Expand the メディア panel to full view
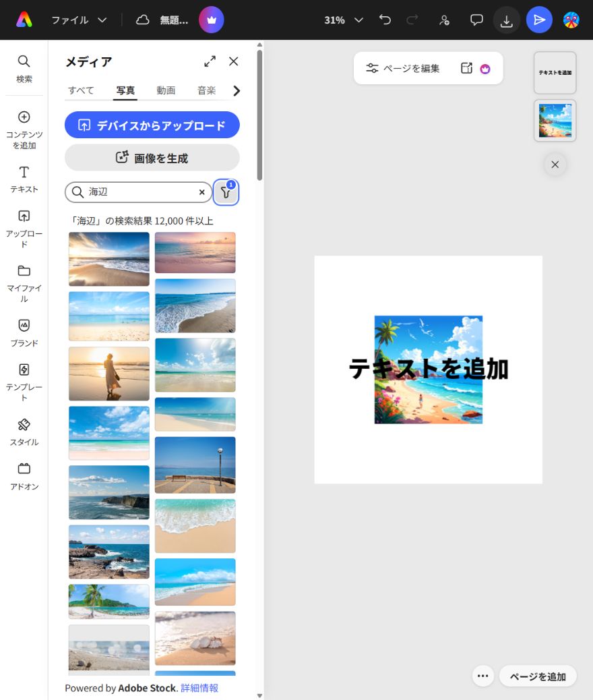The image size is (593, 700). click(210, 61)
